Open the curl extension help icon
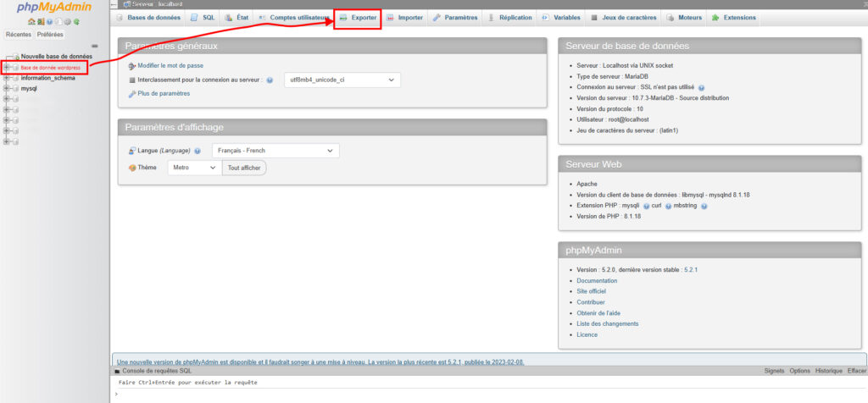 coord(668,206)
